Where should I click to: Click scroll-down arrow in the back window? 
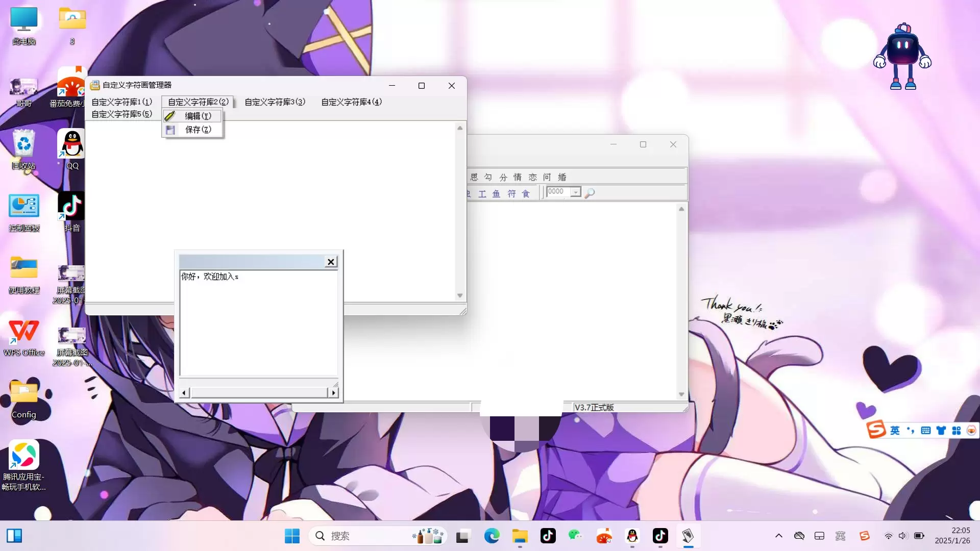point(681,394)
